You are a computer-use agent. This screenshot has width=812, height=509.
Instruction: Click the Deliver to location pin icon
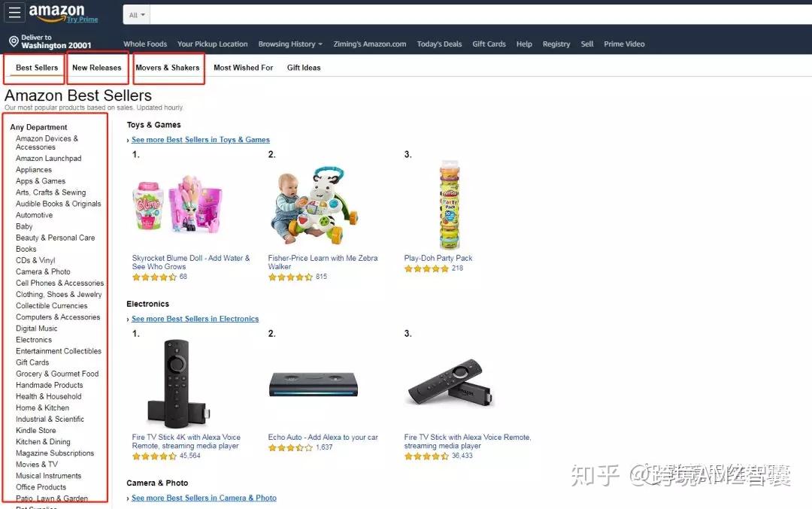click(x=14, y=41)
